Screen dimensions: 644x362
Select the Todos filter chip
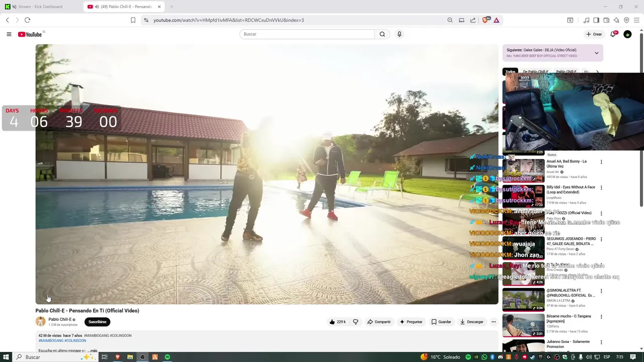pyautogui.click(x=510, y=72)
